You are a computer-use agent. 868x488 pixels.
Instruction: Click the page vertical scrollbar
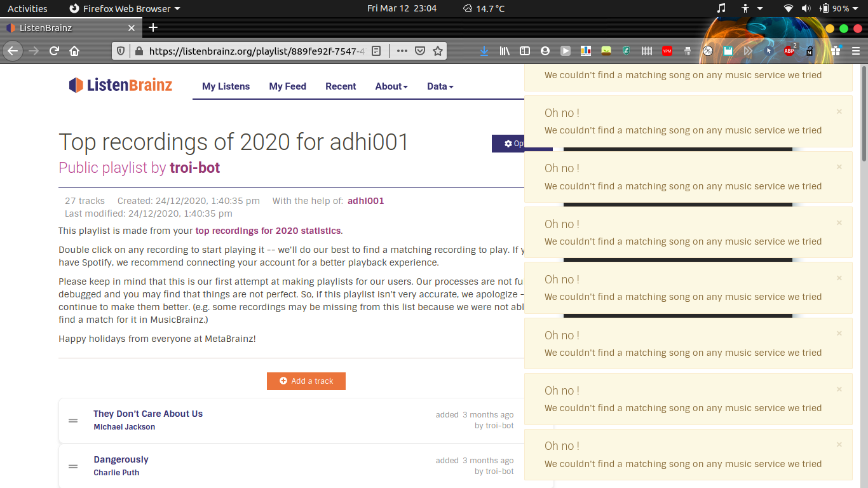[x=864, y=113]
